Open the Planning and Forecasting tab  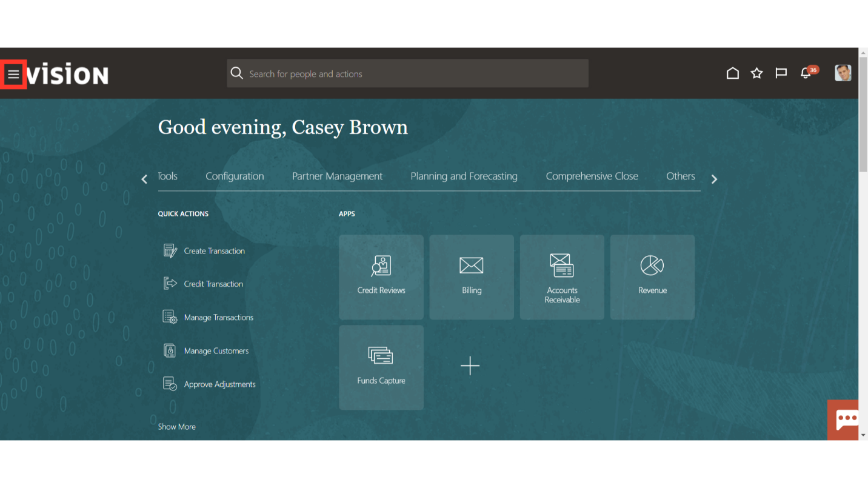464,176
